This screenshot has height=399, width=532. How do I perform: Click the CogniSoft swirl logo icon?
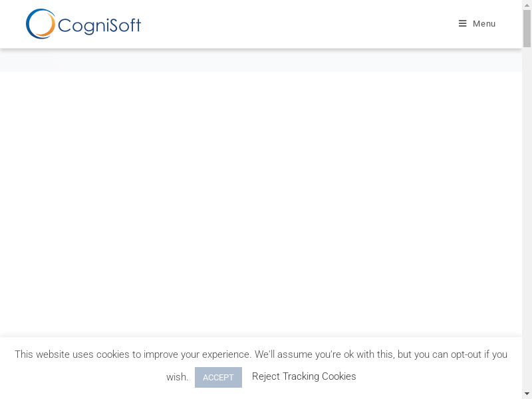pyautogui.click(x=40, y=24)
